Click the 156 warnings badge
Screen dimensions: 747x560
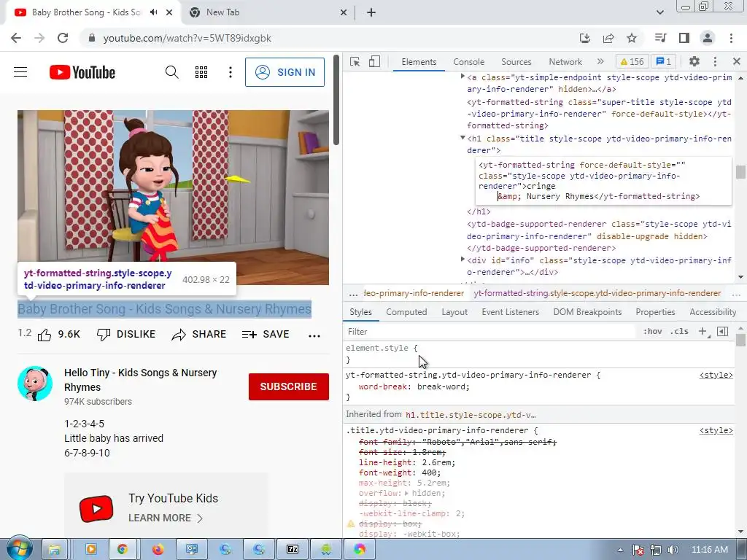click(632, 62)
